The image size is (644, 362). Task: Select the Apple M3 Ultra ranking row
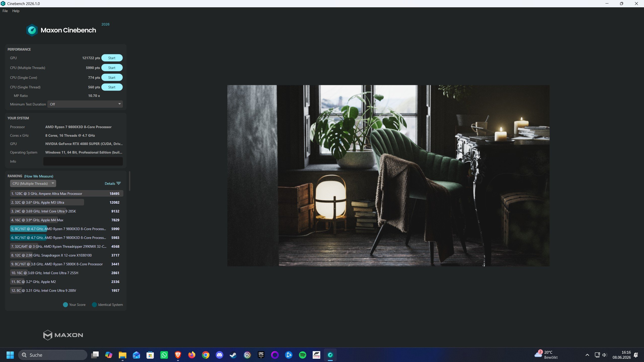click(x=67, y=202)
